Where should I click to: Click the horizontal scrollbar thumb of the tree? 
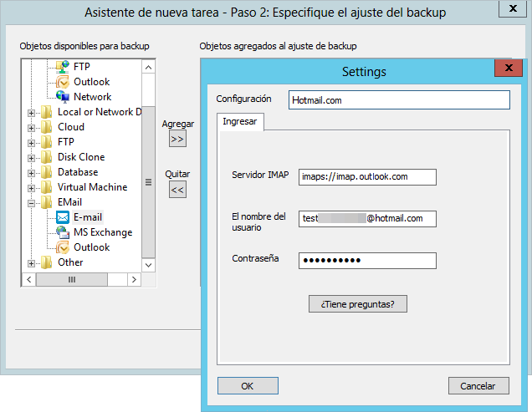pyautogui.click(x=72, y=279)
